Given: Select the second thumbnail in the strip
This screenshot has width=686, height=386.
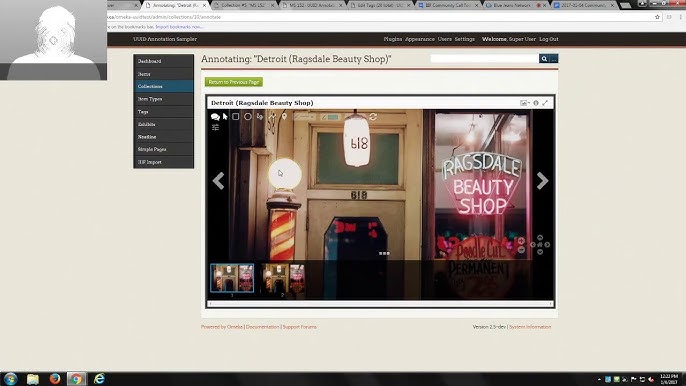Looking at the screenshot, I should click(x=283, y=278).
